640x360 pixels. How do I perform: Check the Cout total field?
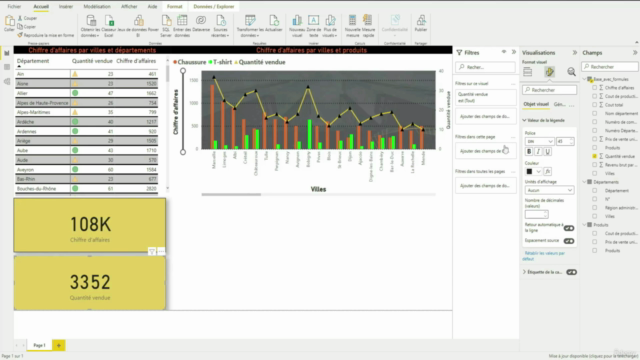tap(594, 105)
